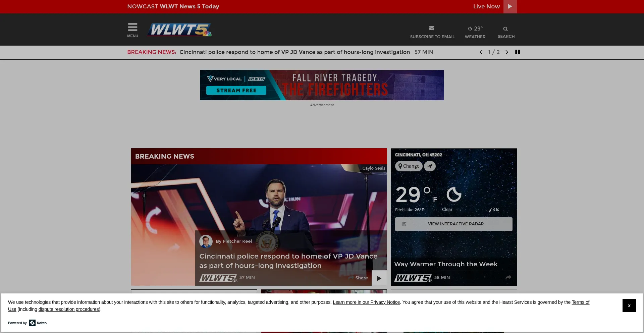
Task: Click the Fall River Tragedy advertisement banner
Action: (322, 85)
